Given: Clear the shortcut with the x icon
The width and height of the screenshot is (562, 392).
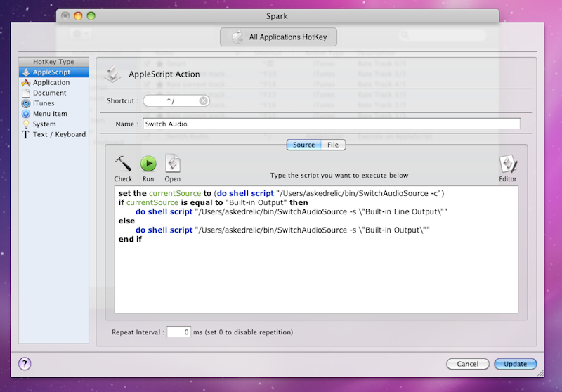Looking at the screenshot, I should (x=203, y=101).
